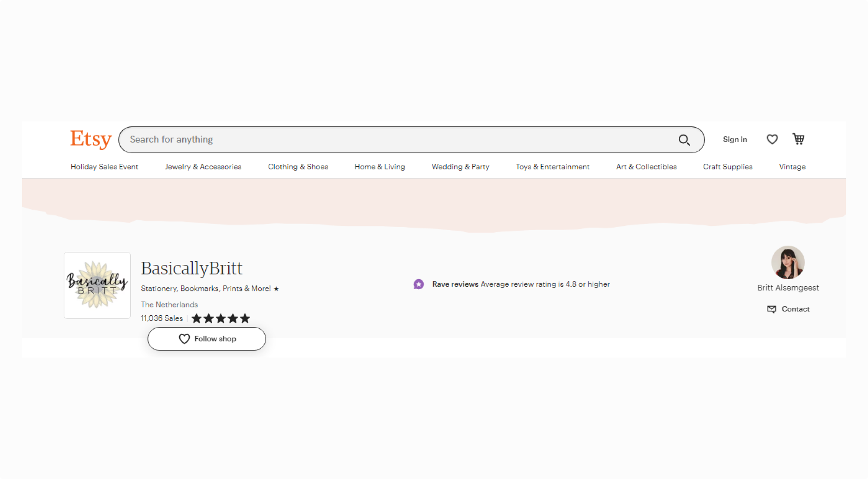Open Jewelry & Accessories category
The width and height of the screenshot is (868, 479).
(x=203, y=167)
